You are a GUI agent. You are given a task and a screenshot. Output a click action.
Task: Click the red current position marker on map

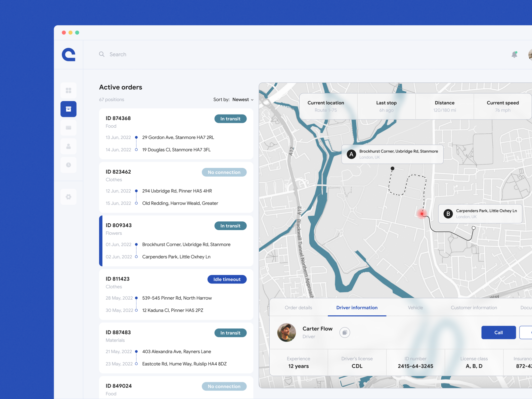point(422,214)
